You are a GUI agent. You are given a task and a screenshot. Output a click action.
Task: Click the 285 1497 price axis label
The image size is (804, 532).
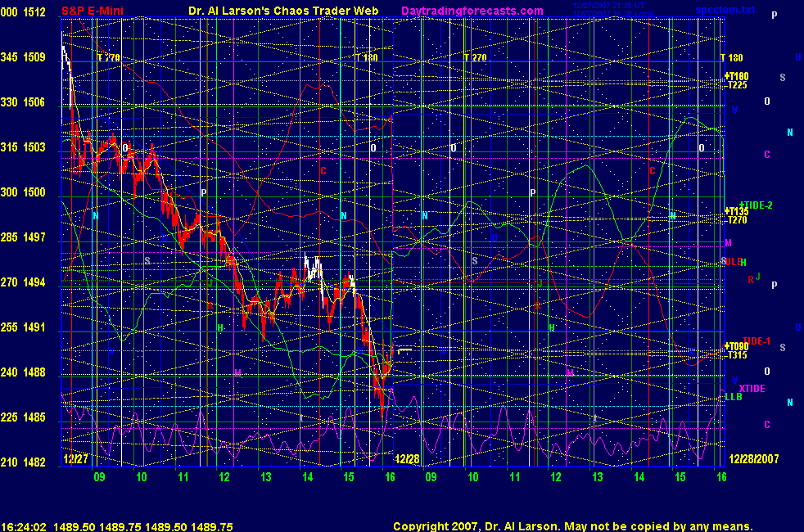23,237
